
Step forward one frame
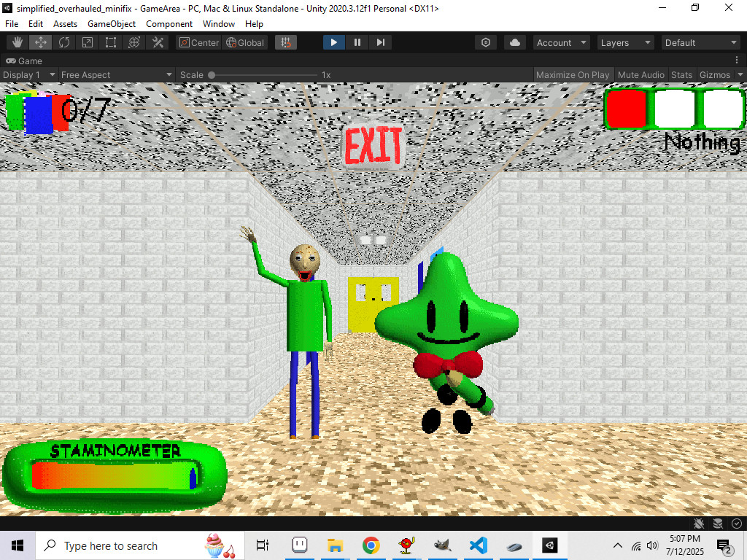[381, 42]
